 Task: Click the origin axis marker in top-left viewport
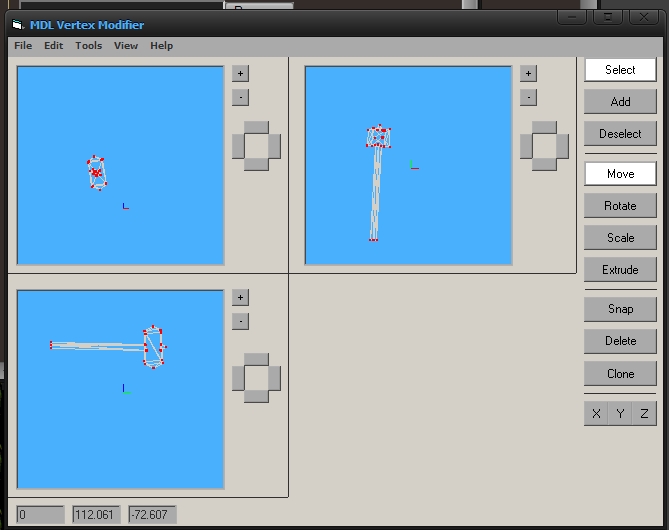[x=125, y=206]
